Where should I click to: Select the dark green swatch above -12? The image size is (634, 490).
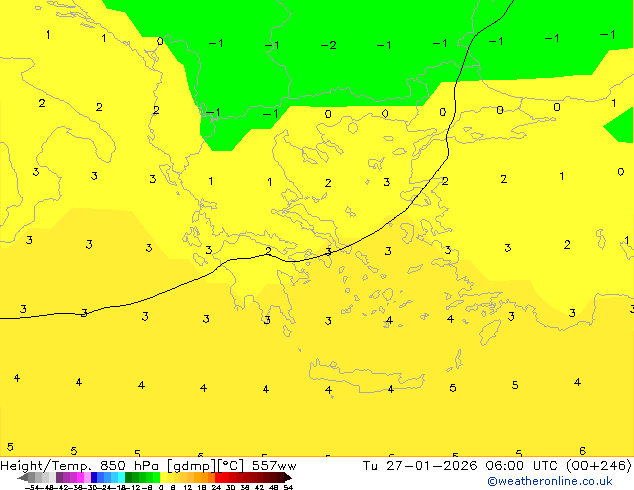(x=128, y=477)
